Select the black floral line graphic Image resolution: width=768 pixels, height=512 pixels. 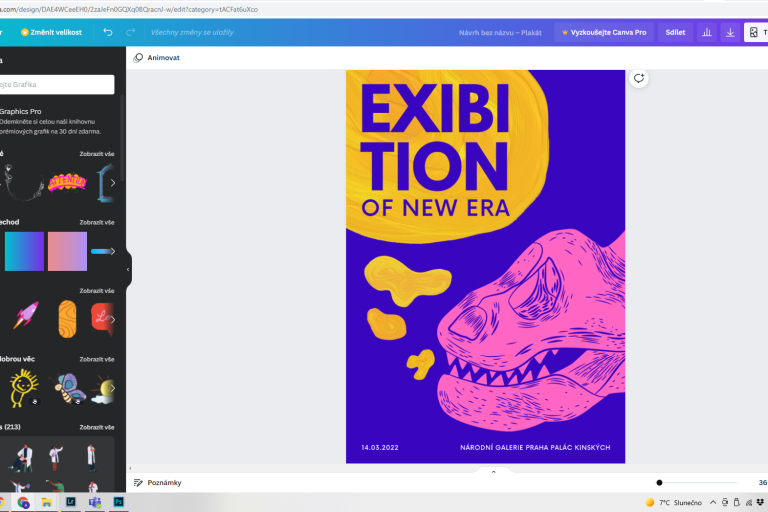[x=22, y=183]
